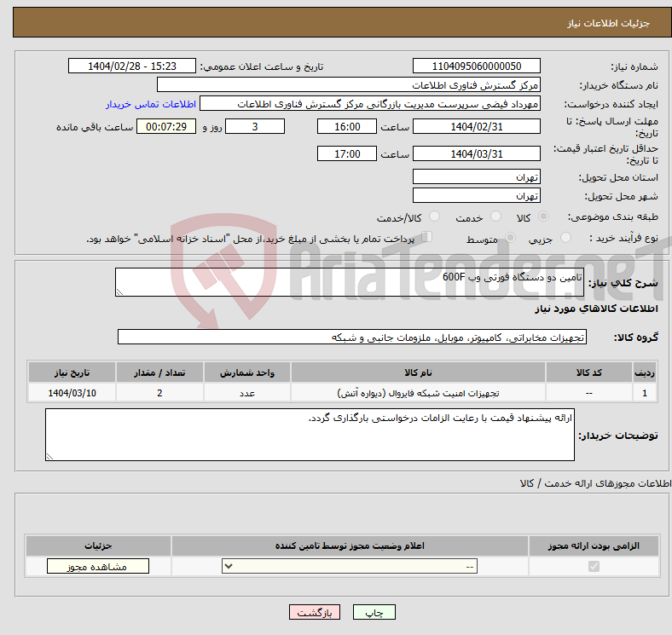Select the خدمت radio button
The height and width of the screenshot is (635, 672).
point(495,216)
